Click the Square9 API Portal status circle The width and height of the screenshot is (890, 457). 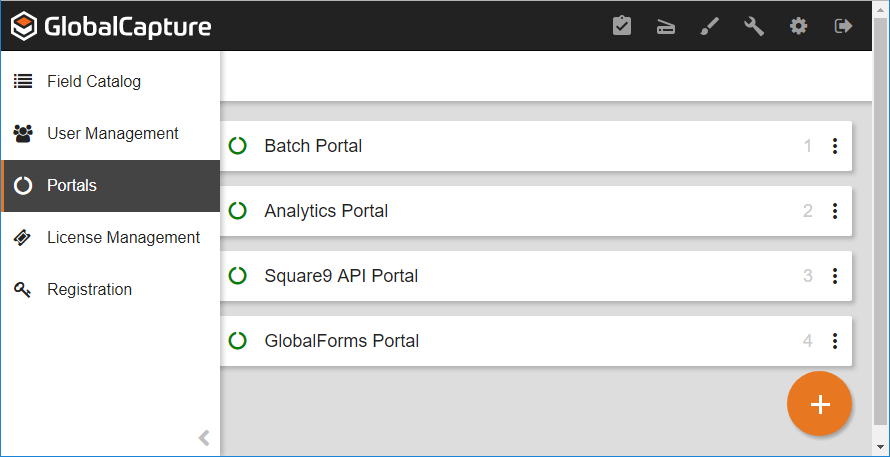pos(238,276)
